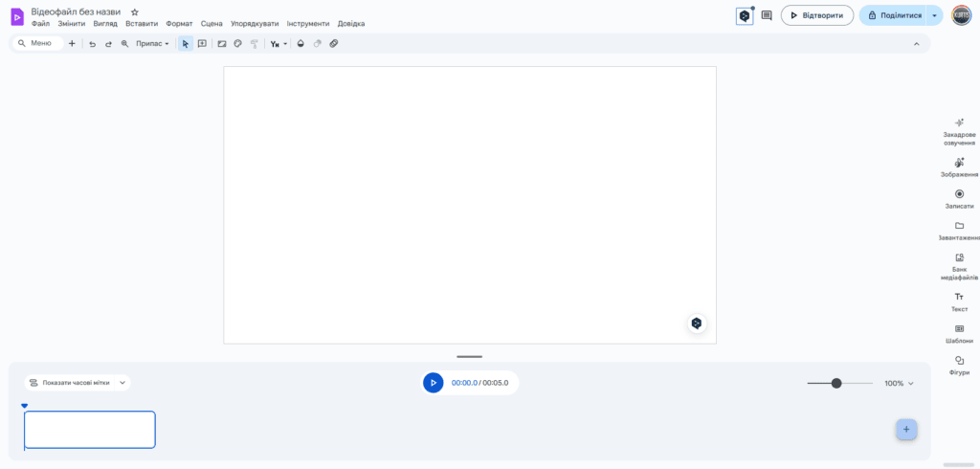Expand the Поділитися dropdown arrow

point(934,15)
